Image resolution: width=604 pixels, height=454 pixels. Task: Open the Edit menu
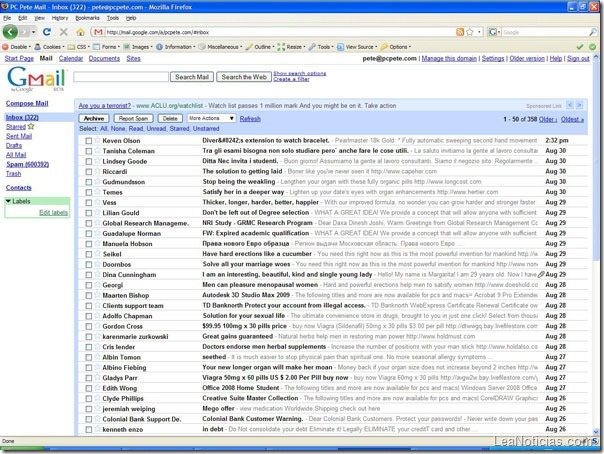(23, 18)
